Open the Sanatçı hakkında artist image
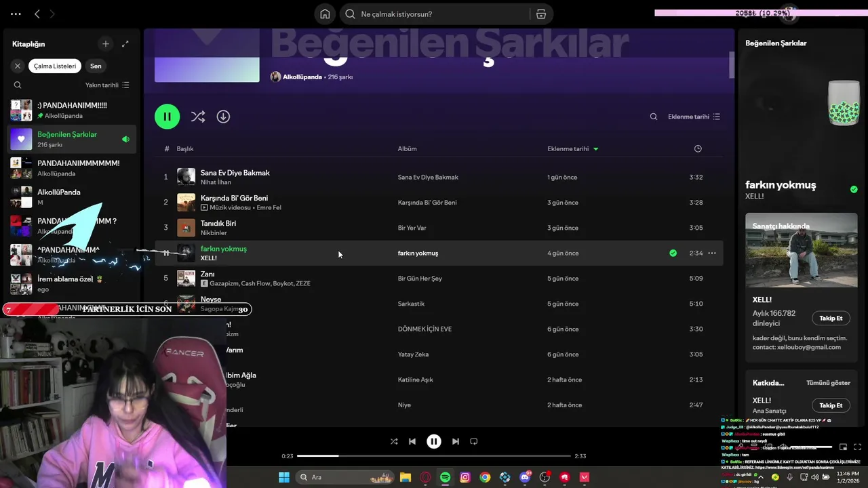868x488 pixels. click(x=802, y=250)
